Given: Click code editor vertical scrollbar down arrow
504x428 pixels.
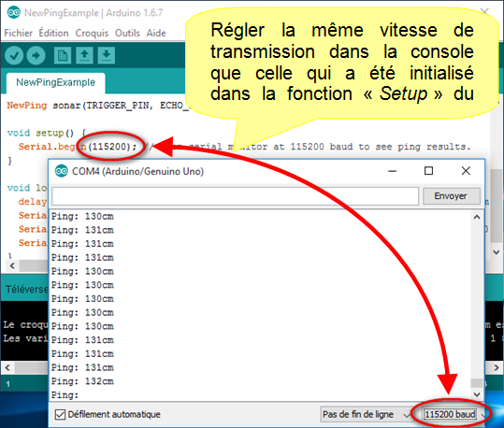Looking at the screenshot, I should click(497, 252).
